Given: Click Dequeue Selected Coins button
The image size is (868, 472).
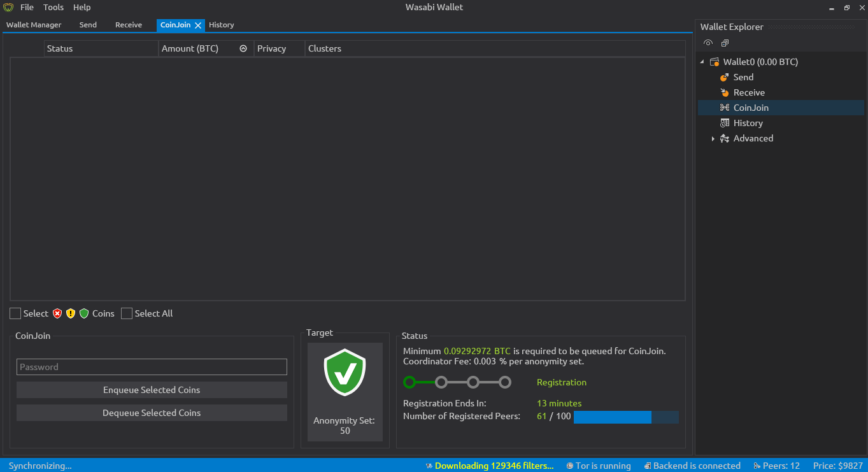Looking at the screenshot, I should pos(152,413).
